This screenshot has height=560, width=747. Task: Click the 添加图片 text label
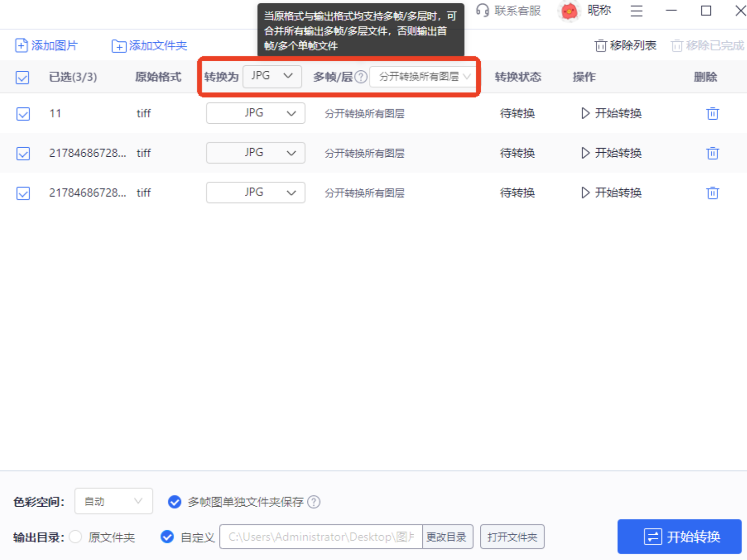tap(55, 46)
